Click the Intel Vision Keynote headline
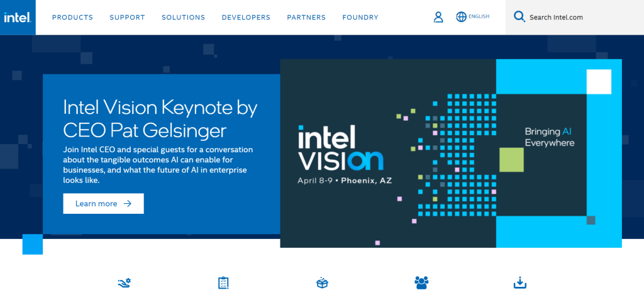644x295 pixels. tap(160, 119)
